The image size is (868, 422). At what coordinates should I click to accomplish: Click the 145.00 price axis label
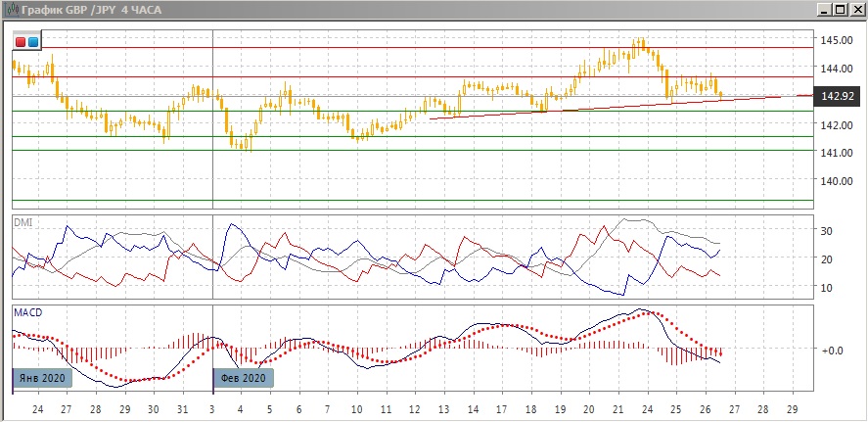tap(839, 40)
